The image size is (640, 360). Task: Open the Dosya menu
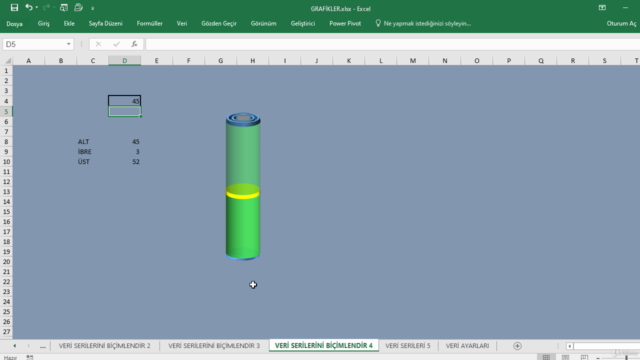coord(14,24)
